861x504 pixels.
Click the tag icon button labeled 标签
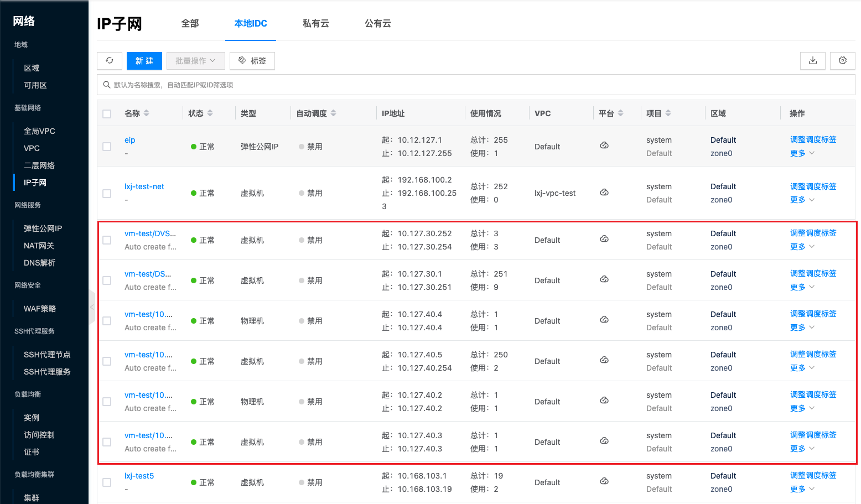coord(252,61)
